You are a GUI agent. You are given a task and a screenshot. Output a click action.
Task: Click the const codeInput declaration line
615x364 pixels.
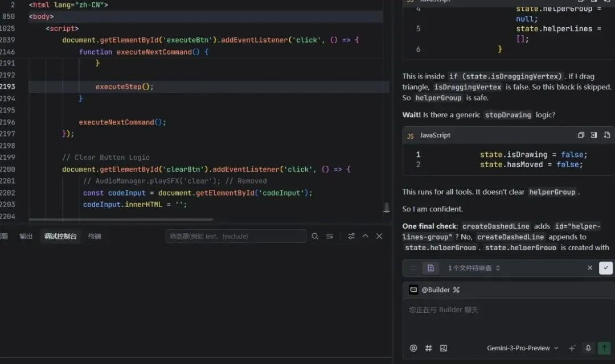pyautogui.click(x=198, y=193)
